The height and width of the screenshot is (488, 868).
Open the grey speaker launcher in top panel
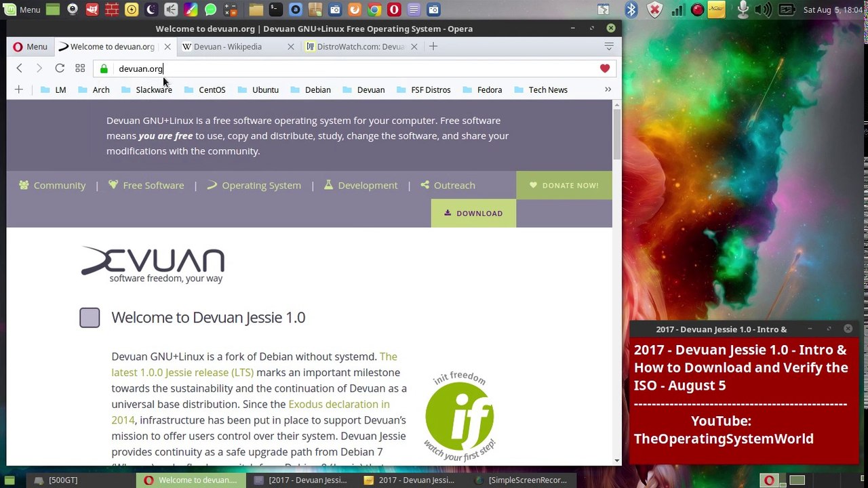coord(171,9)
